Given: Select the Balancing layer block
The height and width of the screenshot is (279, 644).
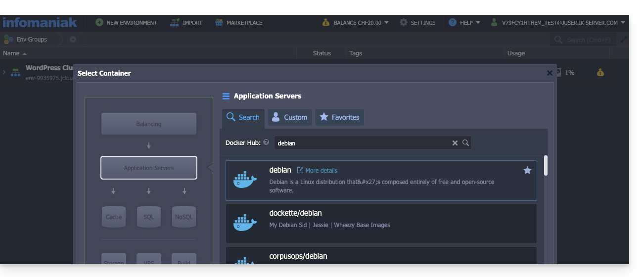Looking at the screenshot, I should coord(149,124).
